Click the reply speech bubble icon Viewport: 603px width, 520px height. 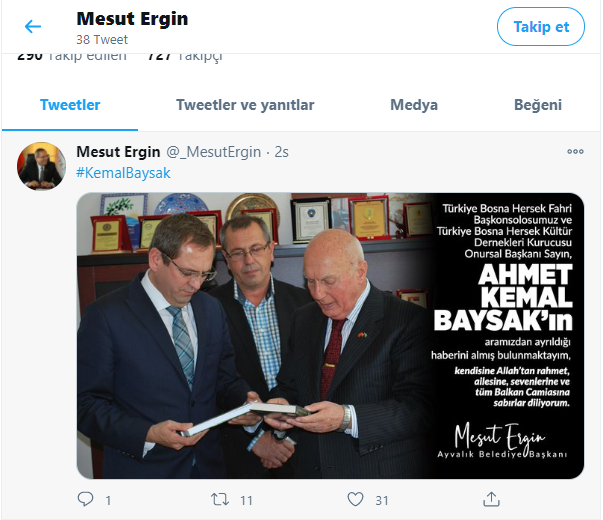coord(85,499)
